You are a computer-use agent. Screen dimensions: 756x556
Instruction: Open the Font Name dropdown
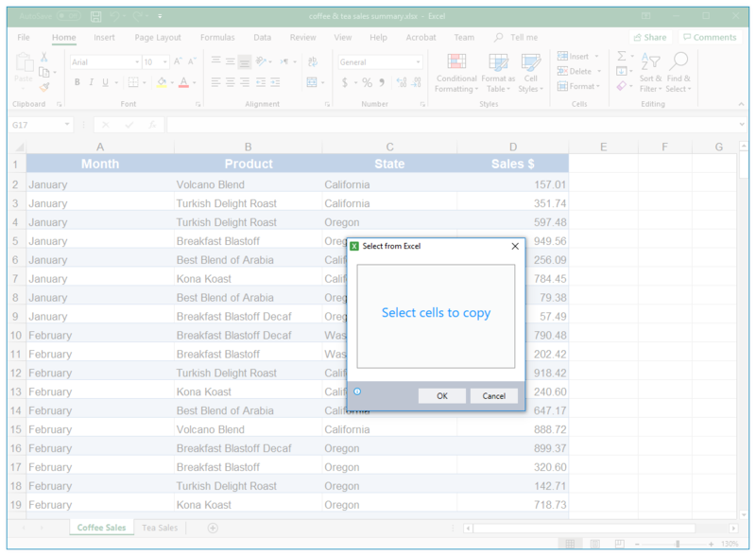pyautogui.click(x=137, y=61)
